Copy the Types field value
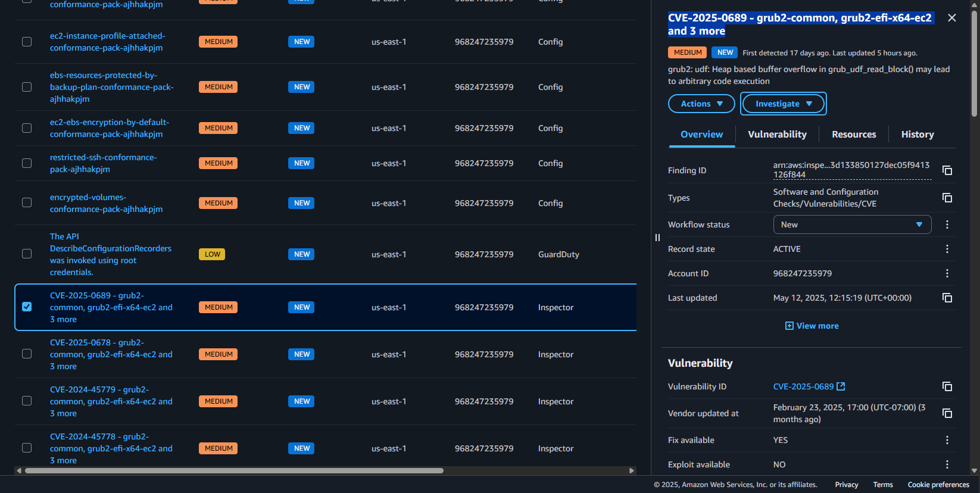980x493 pixels. click(x=947, y=198)
